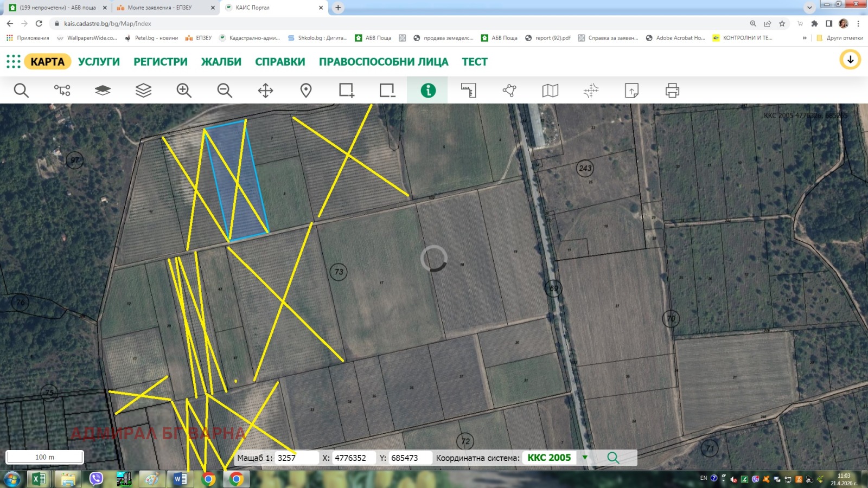Click the coordinate search button

pyautogui.click(x=613, y=458)
